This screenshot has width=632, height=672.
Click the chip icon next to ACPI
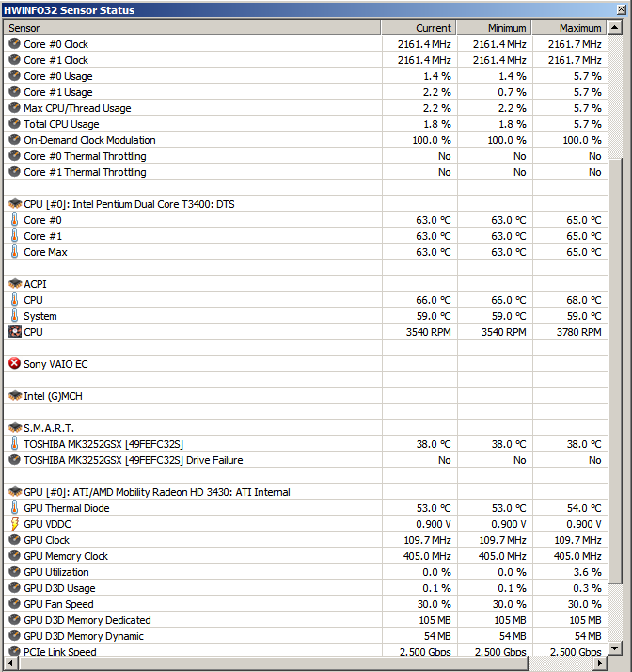(14, 284)
